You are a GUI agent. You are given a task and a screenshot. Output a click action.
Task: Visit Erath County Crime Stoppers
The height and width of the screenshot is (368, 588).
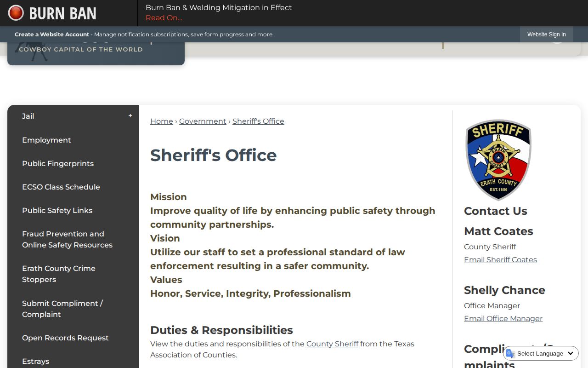coord(59,274)
